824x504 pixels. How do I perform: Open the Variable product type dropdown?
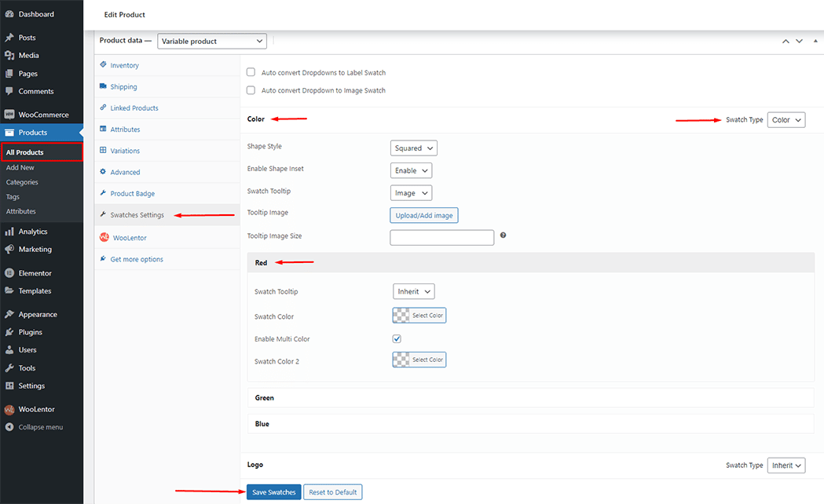coord(212,41)
